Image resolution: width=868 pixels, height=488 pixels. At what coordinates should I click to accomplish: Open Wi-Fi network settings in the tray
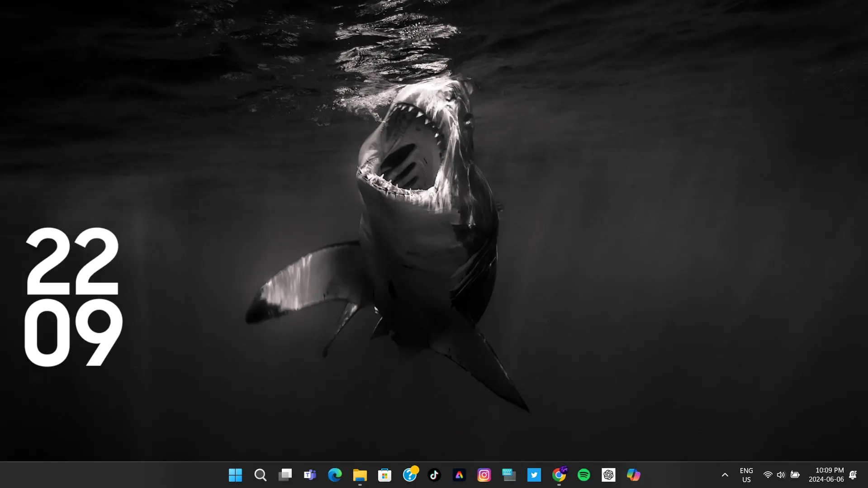point(768,475)
